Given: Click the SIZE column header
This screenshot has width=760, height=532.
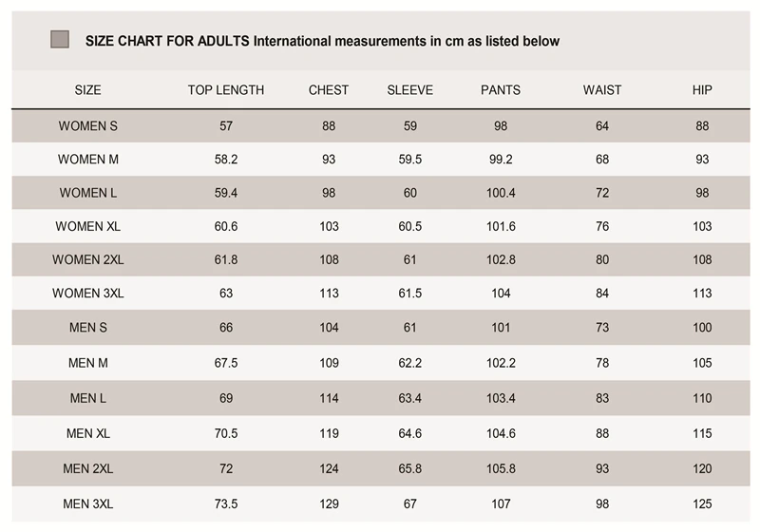Looking at the screenshot, I should [x=87, y=90].
